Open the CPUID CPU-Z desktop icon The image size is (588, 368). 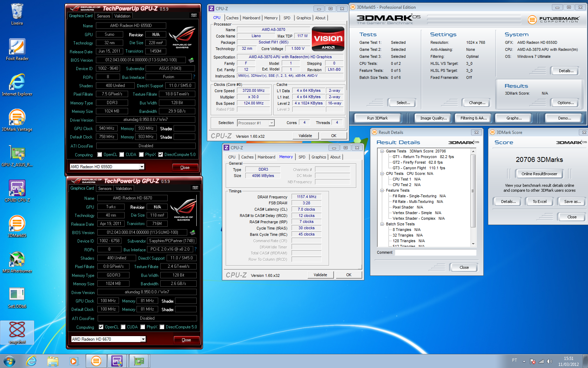tap(17, 191)
